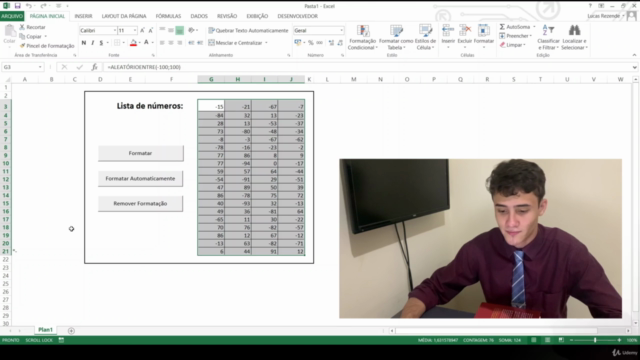Redo the last action
640x360 pixels.
(43, 6)
